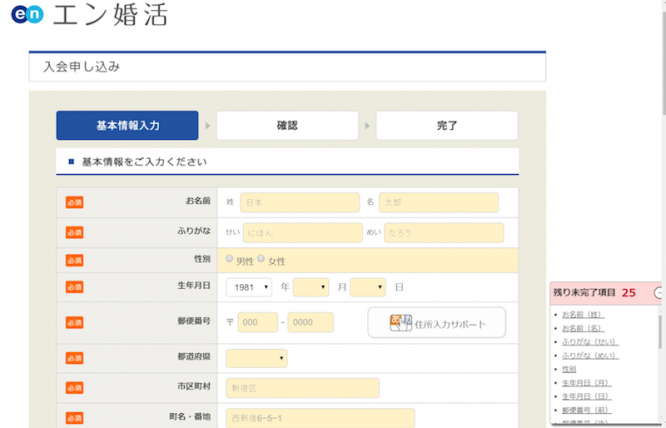The image size is (666, 428).
Task: Click the main page vertical scrollbar
Action: click(663, 64)
